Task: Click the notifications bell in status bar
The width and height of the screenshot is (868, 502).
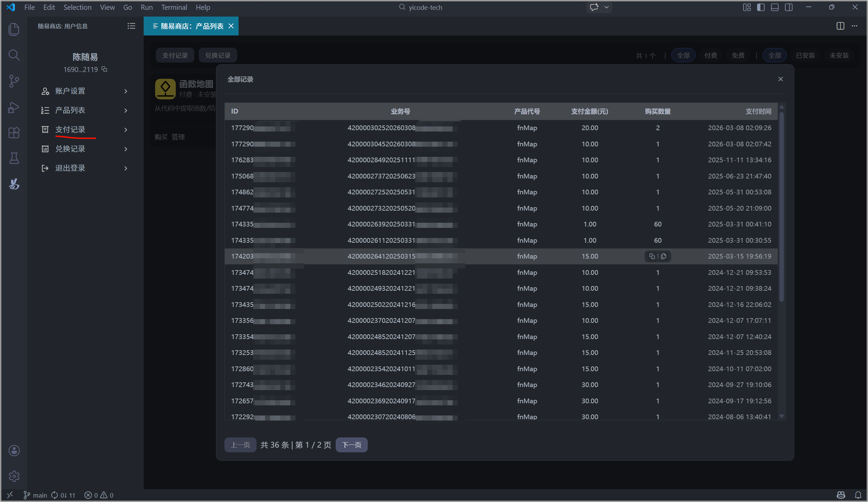Action: (x=858, y=495)
